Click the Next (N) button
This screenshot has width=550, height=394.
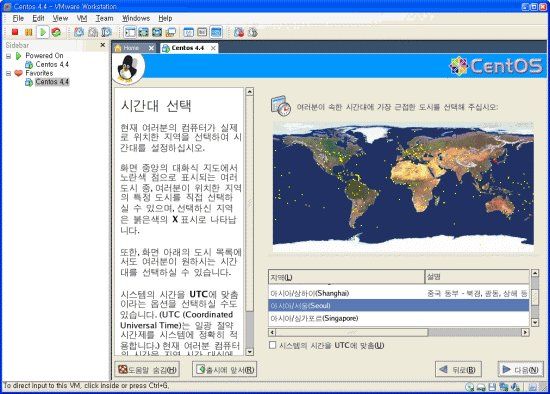click(521, 369)
